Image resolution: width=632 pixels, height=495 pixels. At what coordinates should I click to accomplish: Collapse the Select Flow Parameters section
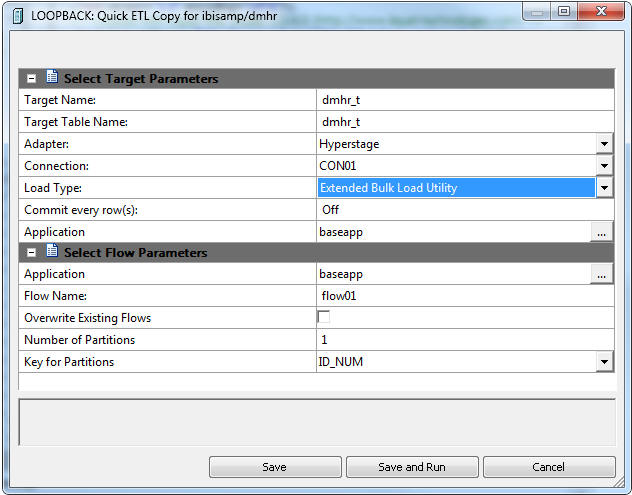pyautogui.click(x=31, y=253)
